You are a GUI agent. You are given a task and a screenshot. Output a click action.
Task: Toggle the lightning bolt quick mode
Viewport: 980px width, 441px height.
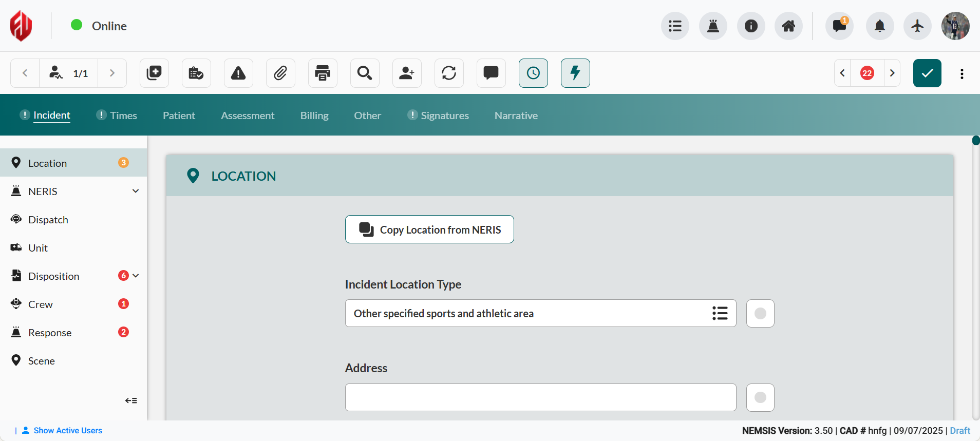[x=575, y=73]
